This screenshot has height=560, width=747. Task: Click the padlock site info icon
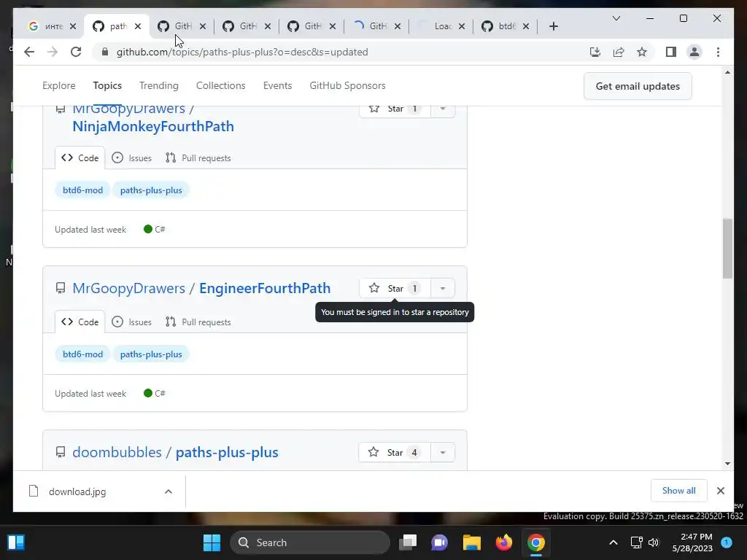click(105, 52)
